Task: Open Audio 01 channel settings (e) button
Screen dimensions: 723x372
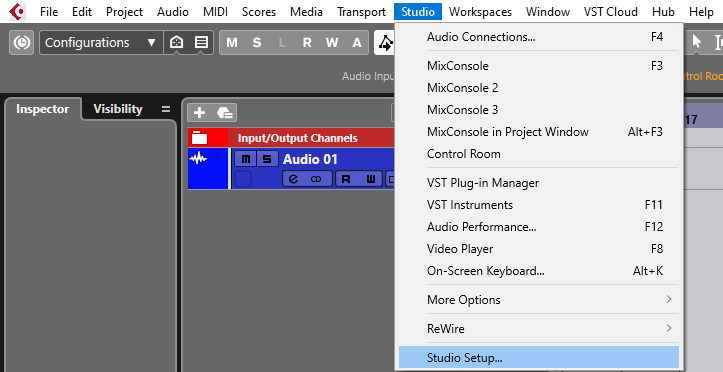Action: point(294,179)
